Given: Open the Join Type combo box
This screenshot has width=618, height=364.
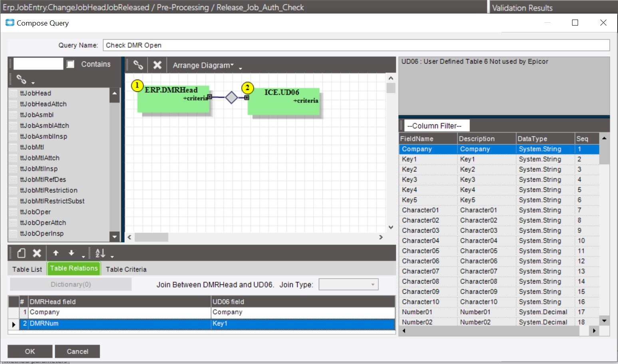Looking at the screenshot, I should click(348, 284).
